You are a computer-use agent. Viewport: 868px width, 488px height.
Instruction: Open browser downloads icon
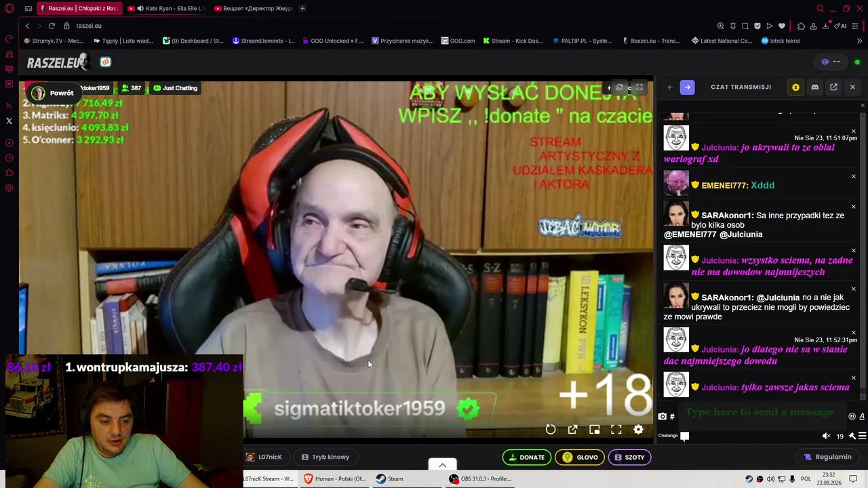click(825, 26)
